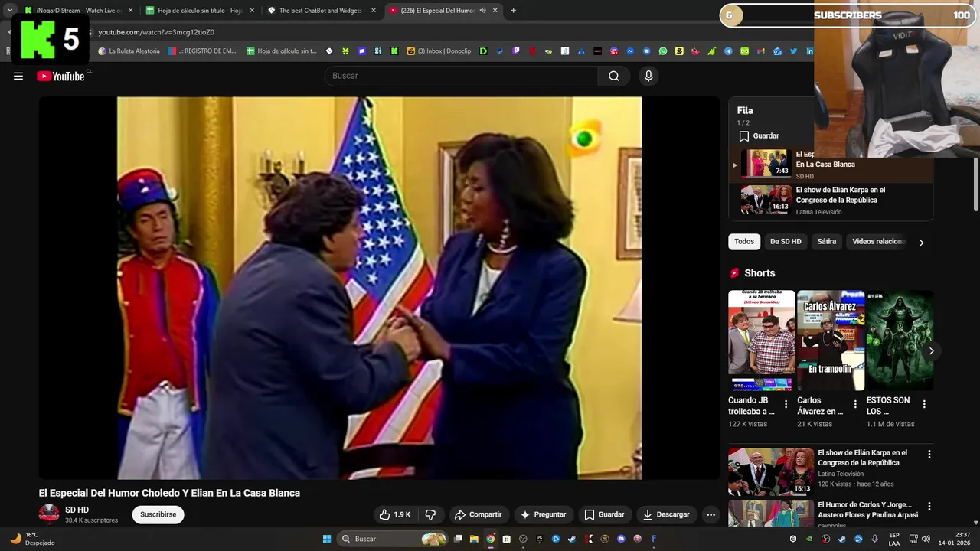Open a new browser tab with plus
This screenshot has width=980, height=551.
513,11
